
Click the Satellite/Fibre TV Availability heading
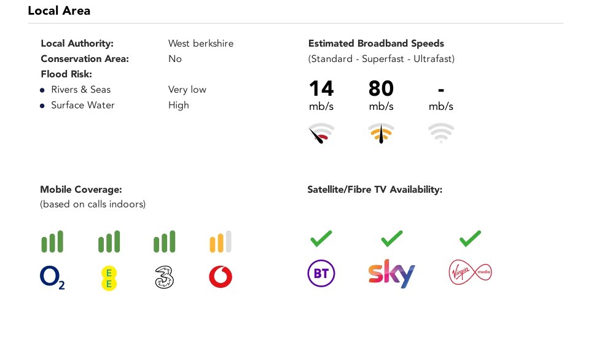tap(375, 190)
